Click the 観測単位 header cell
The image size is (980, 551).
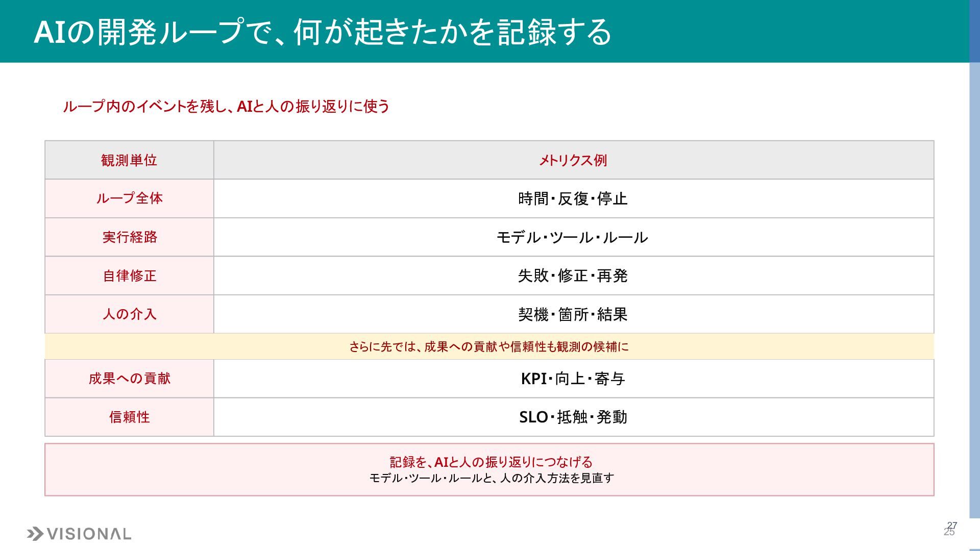(129, 160)
